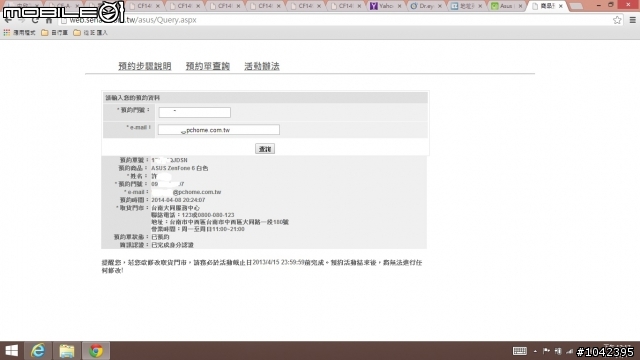Click the store address line 台南市中西區
This screenshot has height=360, width=640.
click(220, 222)
